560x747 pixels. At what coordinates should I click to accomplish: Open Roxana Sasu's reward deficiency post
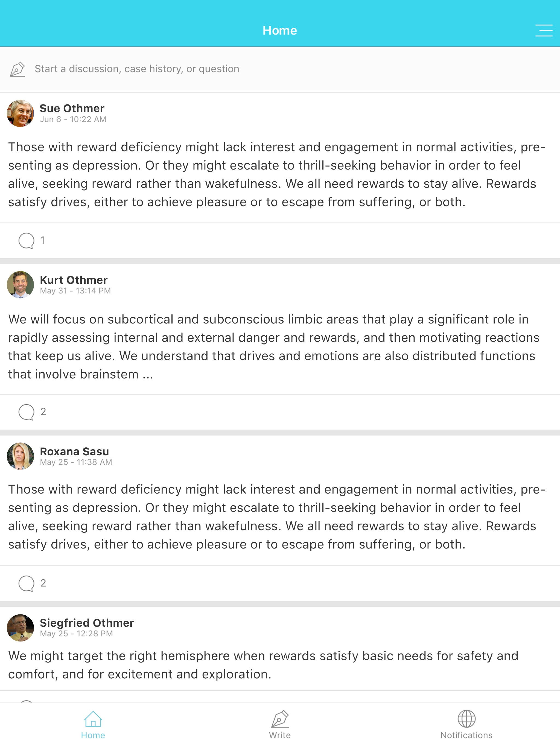[x=270, y=517]
